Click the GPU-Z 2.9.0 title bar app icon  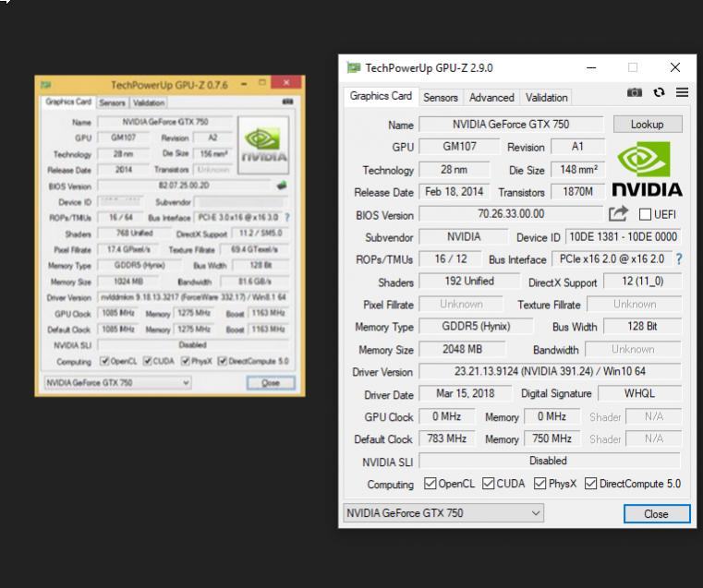[354, 67]
